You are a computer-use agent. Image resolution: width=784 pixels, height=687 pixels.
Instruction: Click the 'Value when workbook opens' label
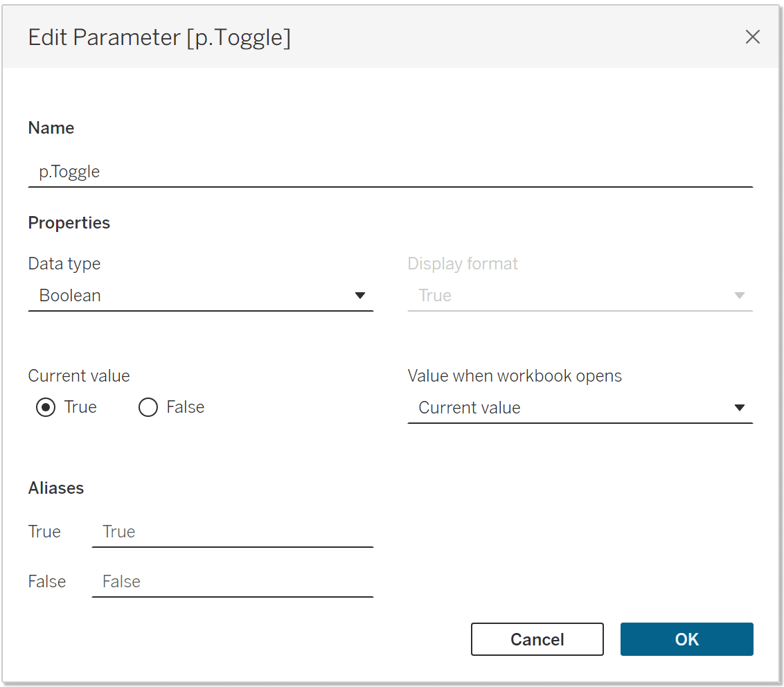pos(515,376)
